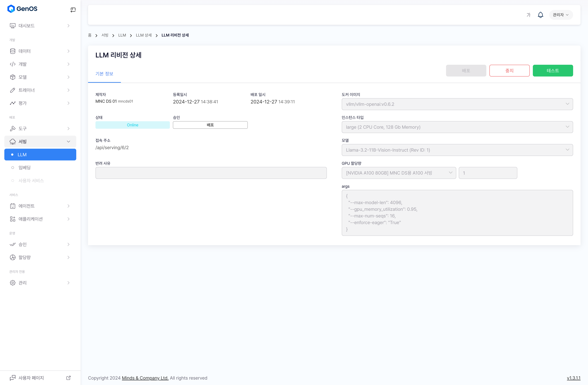
Task: Open the 인스턴스 타입 dropdown
Action: click(457, 127)
